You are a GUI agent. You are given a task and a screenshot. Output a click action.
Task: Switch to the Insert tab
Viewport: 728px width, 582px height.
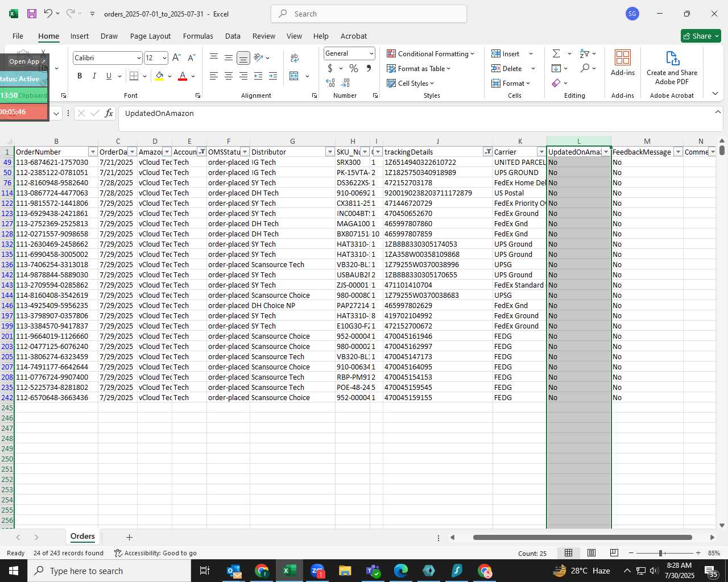click(x=80, y=36)
